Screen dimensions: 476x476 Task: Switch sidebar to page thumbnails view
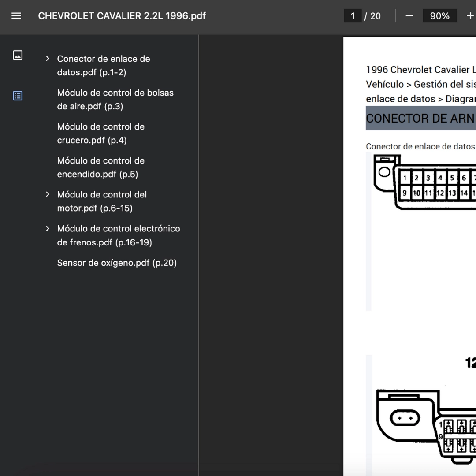[18, 55]
